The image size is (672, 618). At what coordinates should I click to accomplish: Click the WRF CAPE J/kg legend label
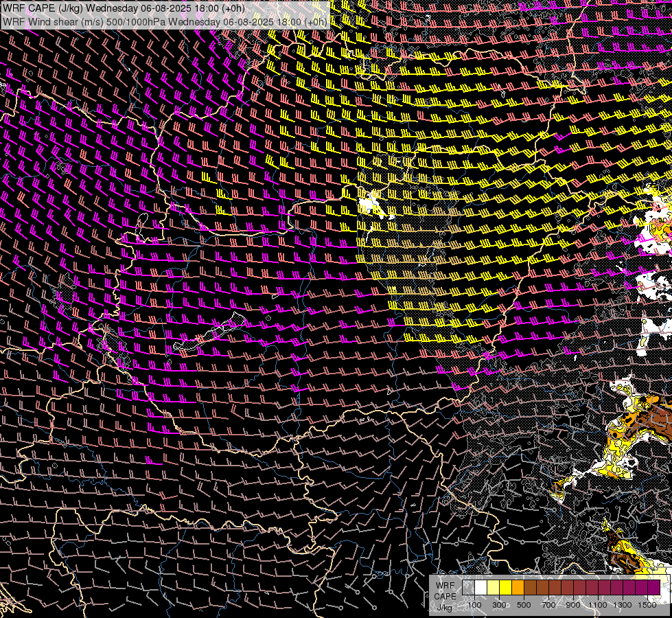(x=445, y=597)
